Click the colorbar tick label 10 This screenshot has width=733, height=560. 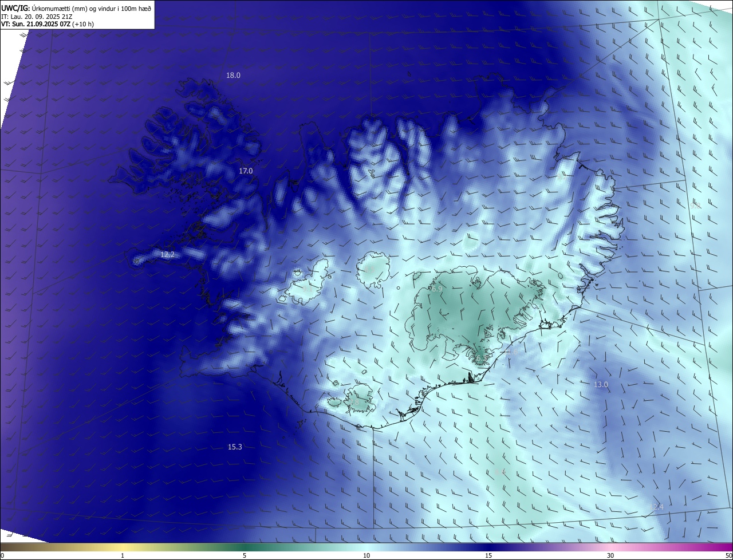coord(366,555)
